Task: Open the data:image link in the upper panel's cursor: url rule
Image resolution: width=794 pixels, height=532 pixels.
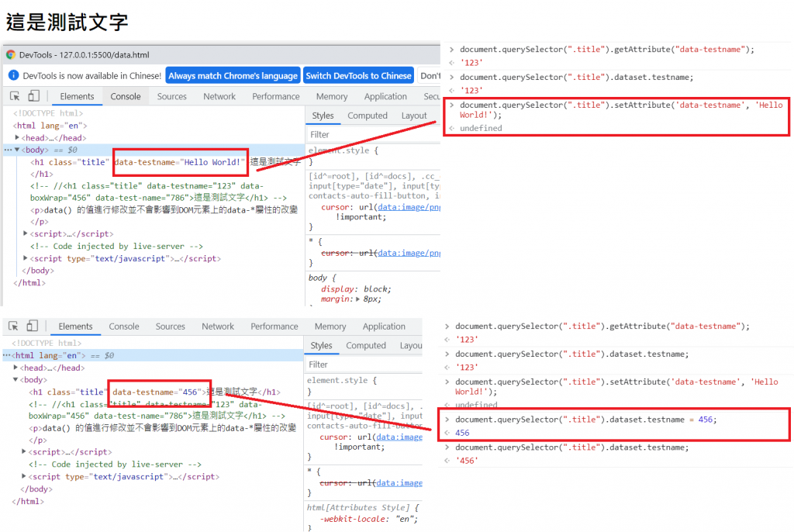Action: (409, 207)
